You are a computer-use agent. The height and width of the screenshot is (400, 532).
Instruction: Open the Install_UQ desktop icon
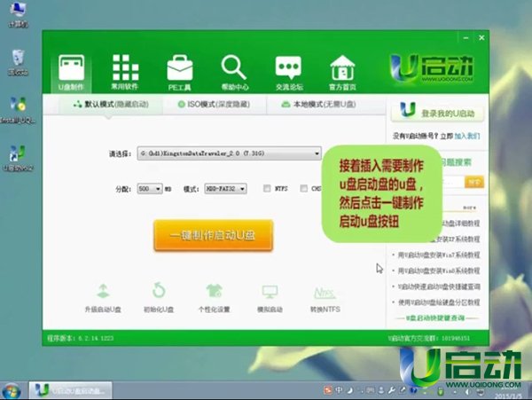18,111
